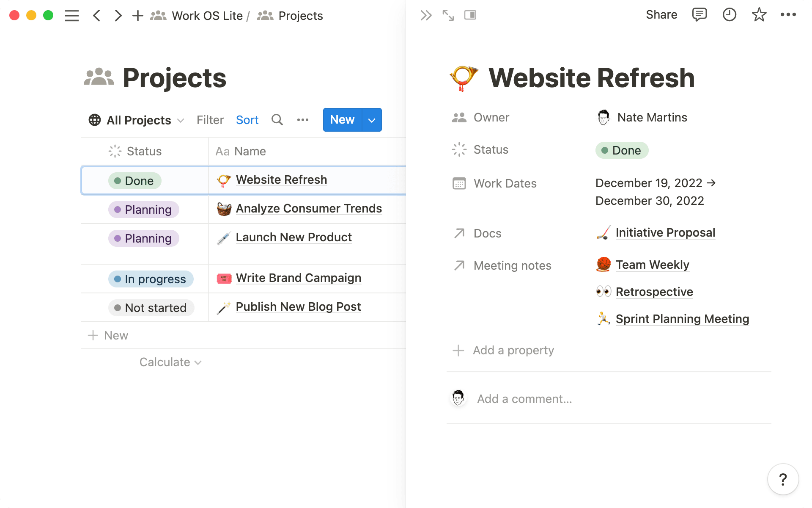Open comments via the comment bubble icon

point(699,15)
